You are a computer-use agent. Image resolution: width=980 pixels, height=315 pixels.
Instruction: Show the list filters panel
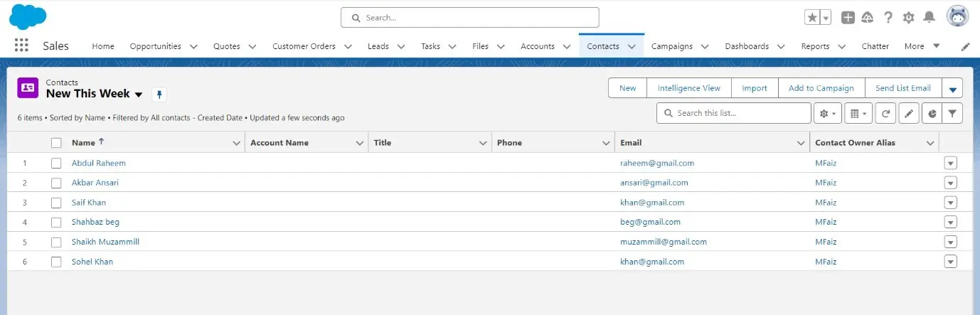pyautogui.click(x=952, y=113)
